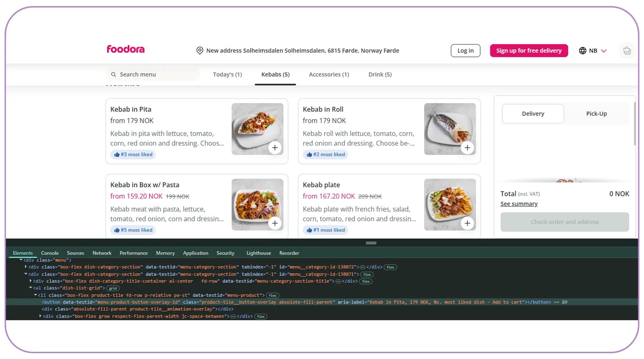Click Sign up for free delivery
Viewport: 644px width, 359px height.
tap(529, 51)
